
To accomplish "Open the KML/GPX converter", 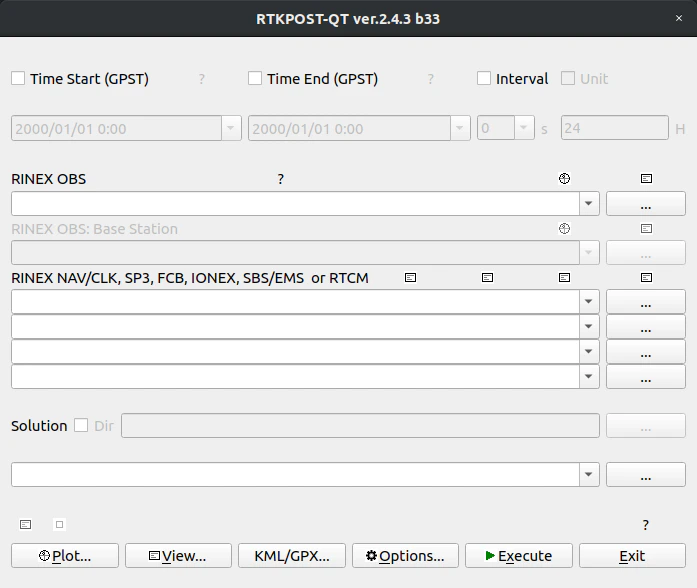I will tap(292, 556).
